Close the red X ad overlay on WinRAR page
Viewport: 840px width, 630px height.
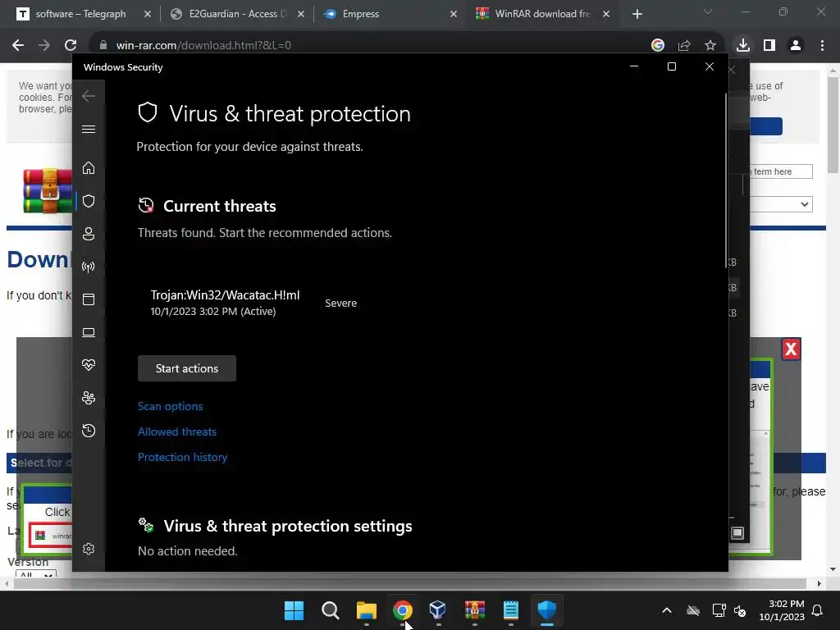[x=792, y=349]
